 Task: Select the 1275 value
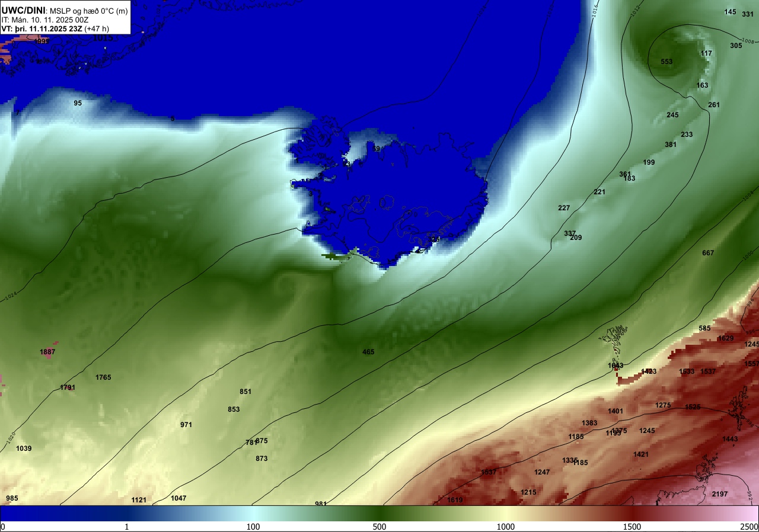click(663, 405)
